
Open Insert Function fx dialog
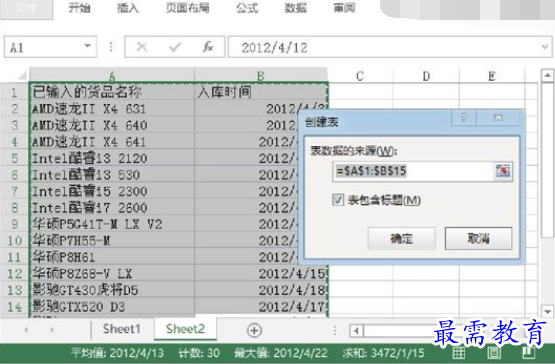208,47
